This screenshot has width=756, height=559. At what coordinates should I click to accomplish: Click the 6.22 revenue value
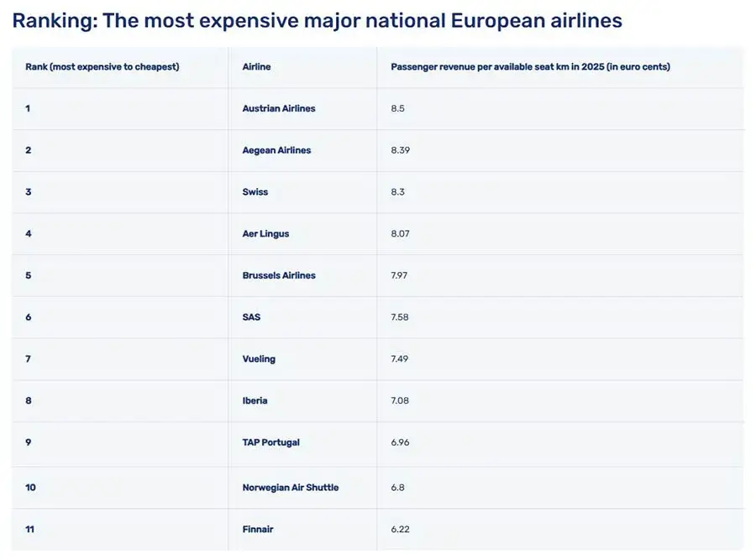(400, 529)
